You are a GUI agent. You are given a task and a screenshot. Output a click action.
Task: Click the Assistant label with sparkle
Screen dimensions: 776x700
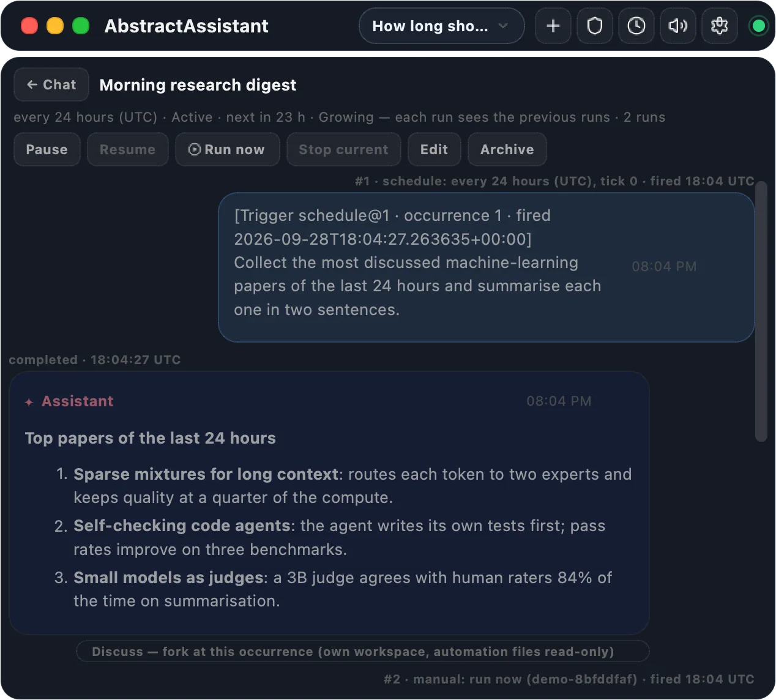pos(69,401)
